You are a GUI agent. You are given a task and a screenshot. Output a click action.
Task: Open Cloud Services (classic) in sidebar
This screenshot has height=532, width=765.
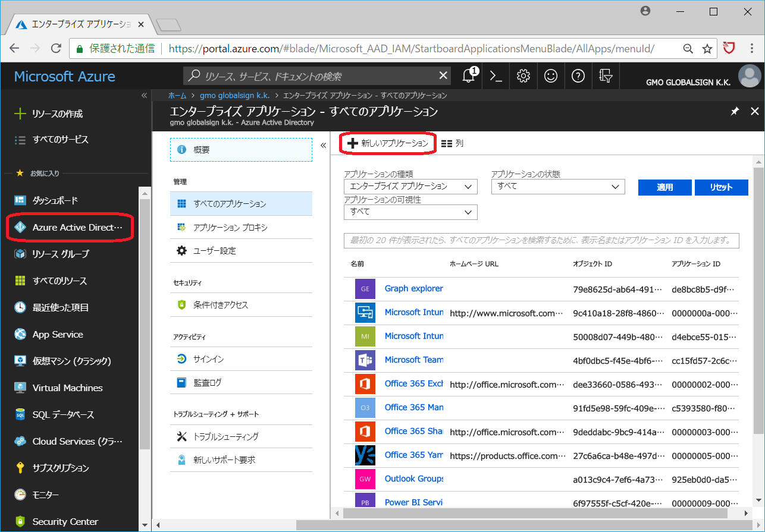[x=70, y=441]
